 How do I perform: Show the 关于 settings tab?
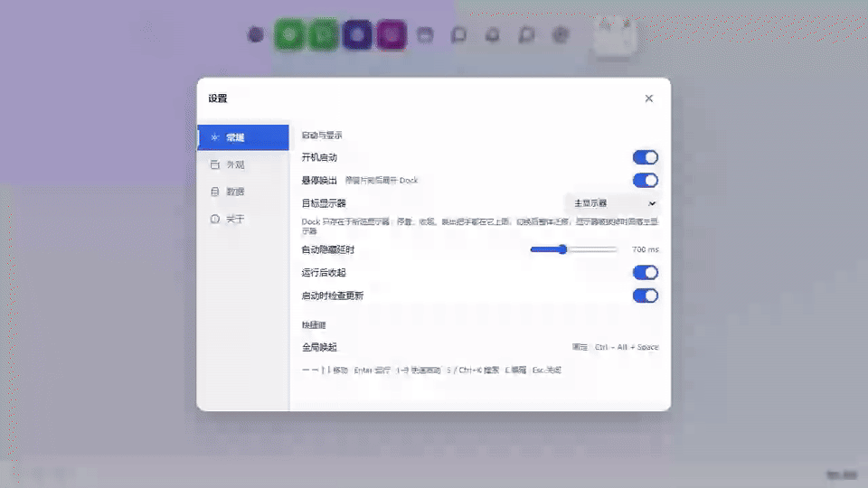[243, 219]
